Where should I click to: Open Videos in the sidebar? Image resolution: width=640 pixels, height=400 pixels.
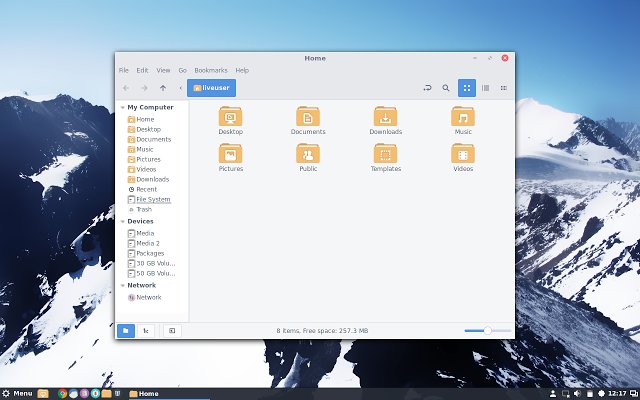coord(142,169)
